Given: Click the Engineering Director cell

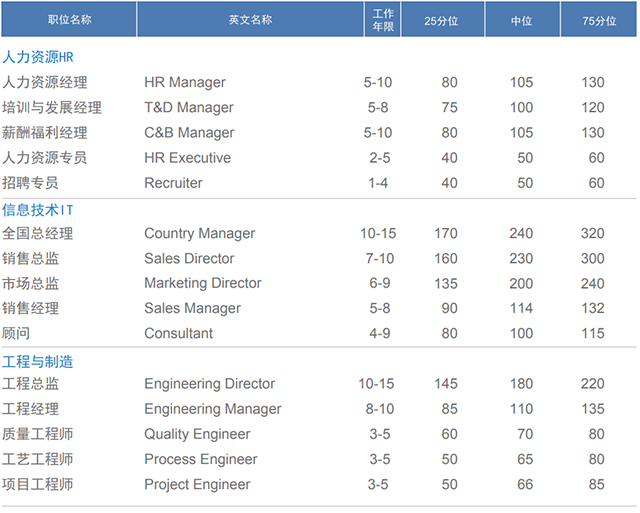Looking at the screenshot, I should pos(209,384).
